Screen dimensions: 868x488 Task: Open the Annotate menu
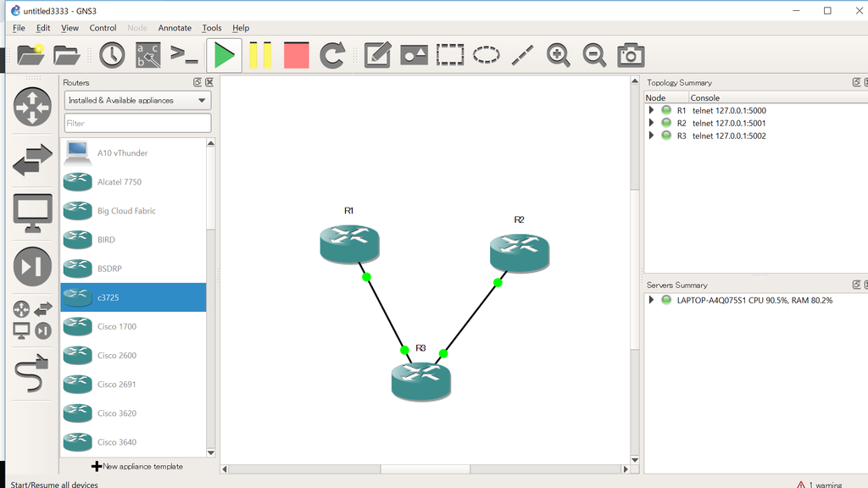pyautogui.click(x=175, y=28)
